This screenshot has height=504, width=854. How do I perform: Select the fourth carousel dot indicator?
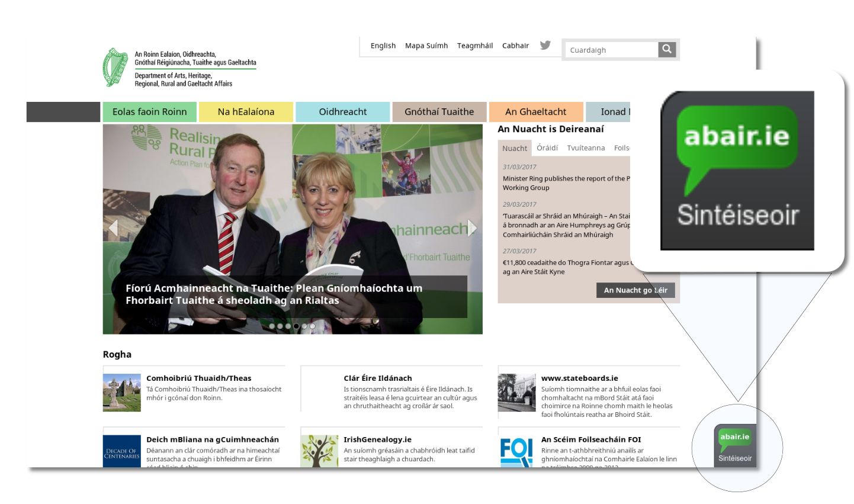(296, 325)
